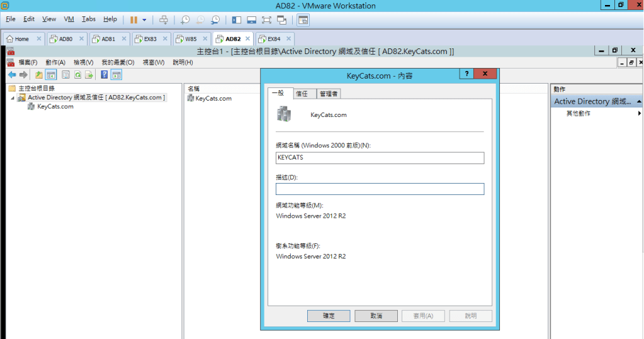Open the 動作(A) menu
Image resolution: width=644 pixels, height=339 pixels.
point(55,63)
